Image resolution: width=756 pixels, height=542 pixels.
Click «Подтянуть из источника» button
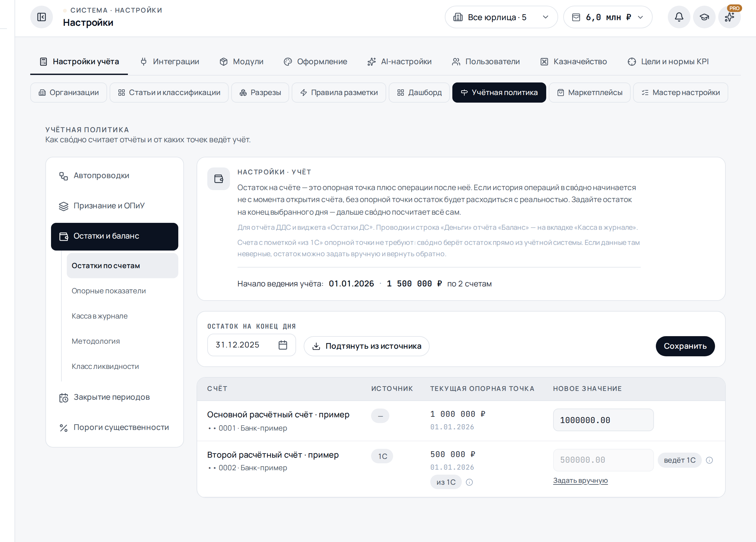coord(366,347)
